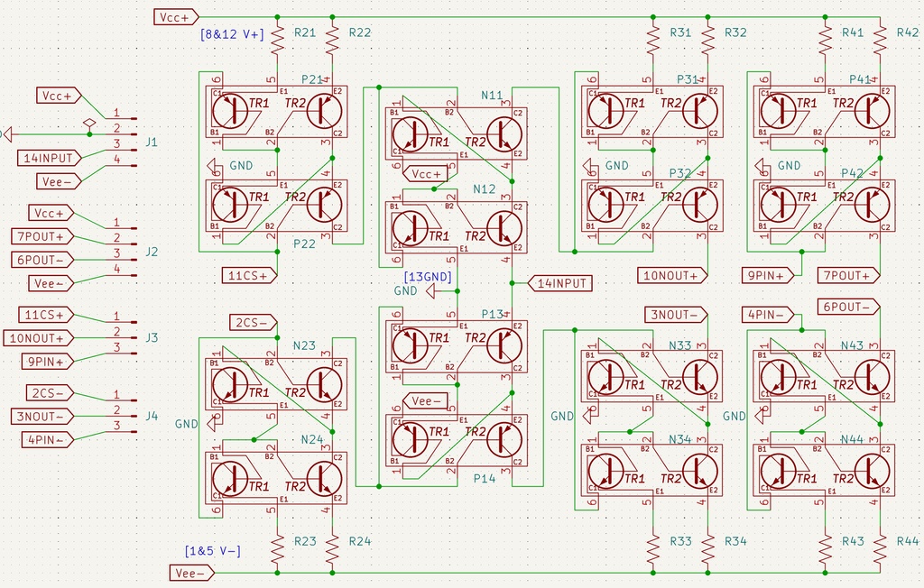
Task: Click the R42 reference text
Action: click(x=908, y=32)
